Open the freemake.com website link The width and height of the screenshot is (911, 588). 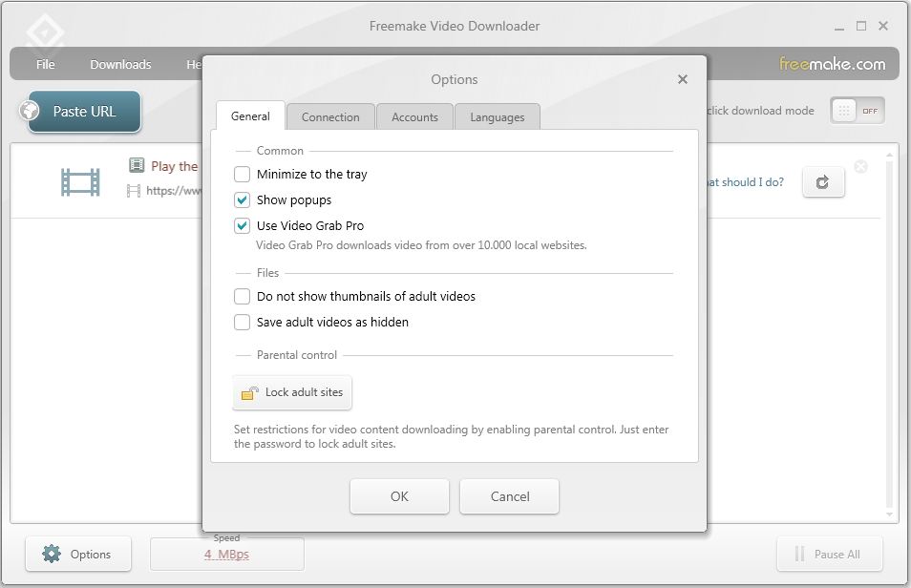click(832, 64)
